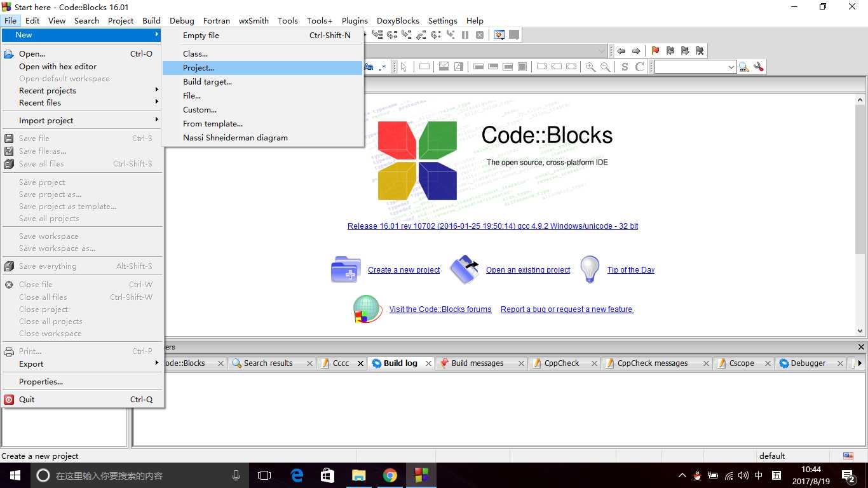Click the Step into debugger icon
Screen dimensions: 868x488
407,35
